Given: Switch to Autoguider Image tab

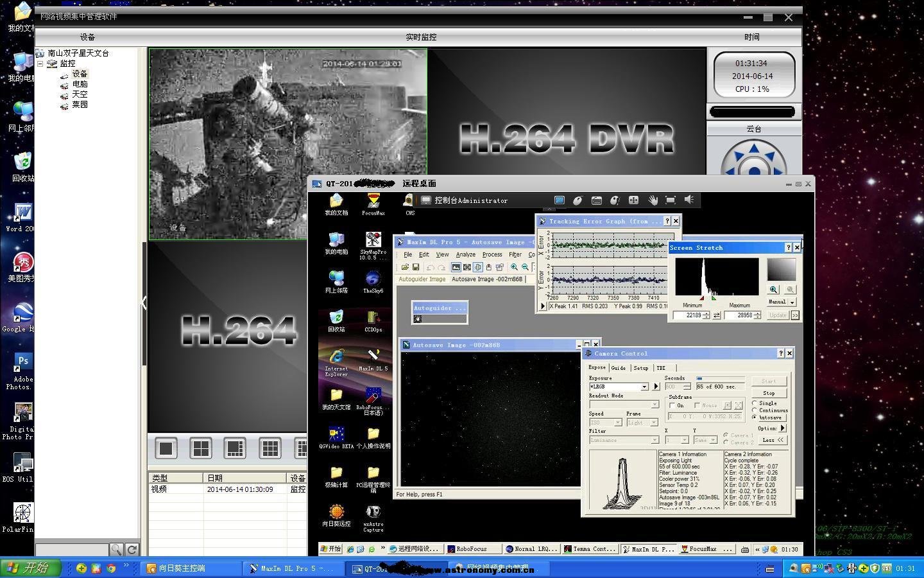Looking at the screenshot, I should tap(422, 279).
